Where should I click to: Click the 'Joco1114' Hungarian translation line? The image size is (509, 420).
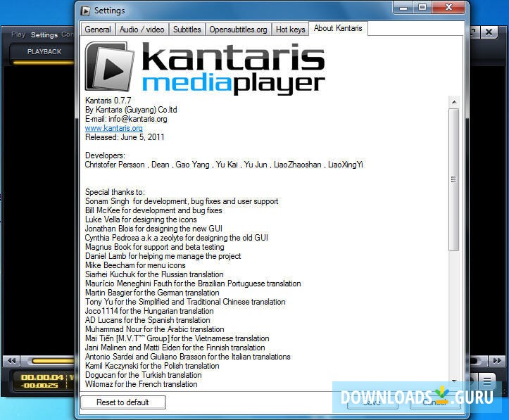point(149,311)
